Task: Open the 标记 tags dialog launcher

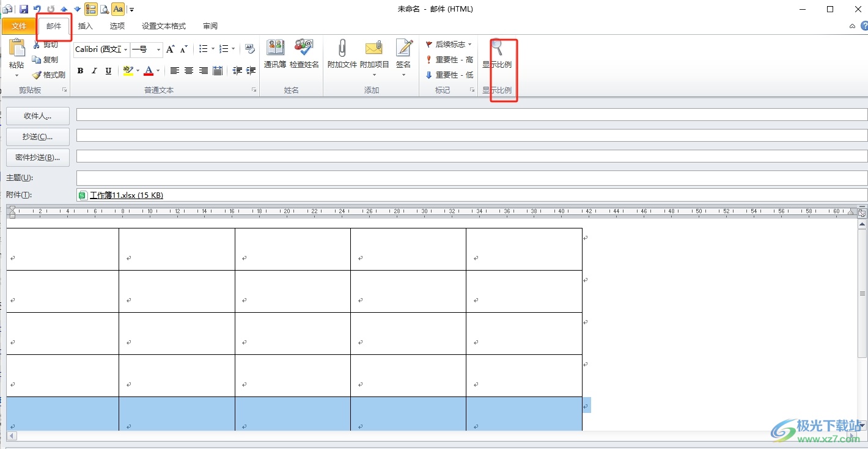Action: (472, 90)
